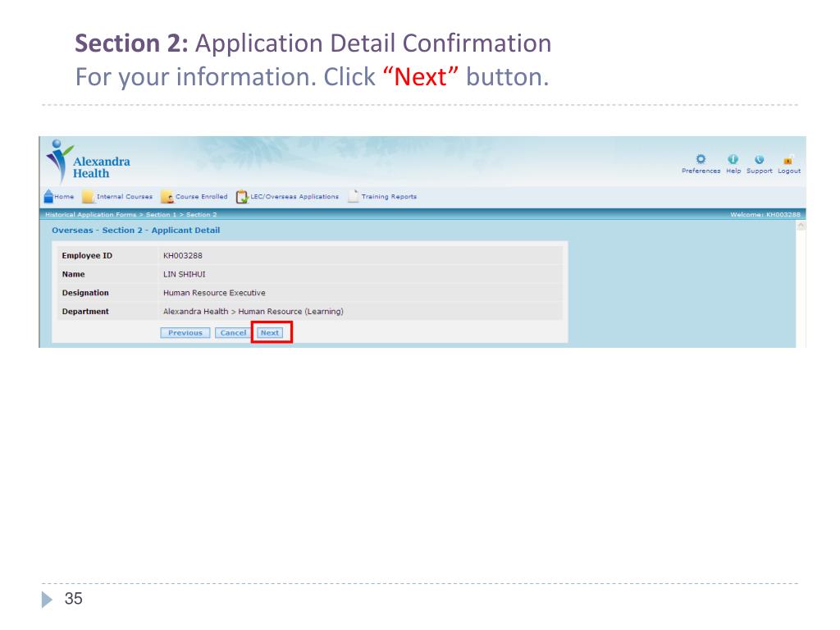
Task: Click the Home icon in navigation
Action: 48,196
